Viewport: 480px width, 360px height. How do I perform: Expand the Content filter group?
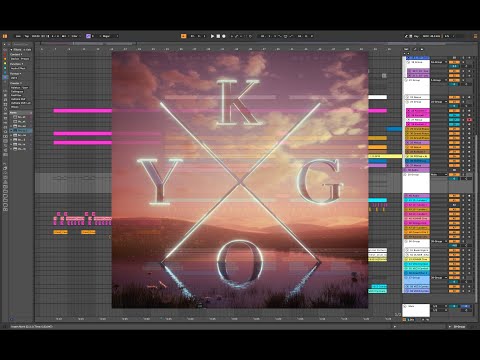point(16,54)
